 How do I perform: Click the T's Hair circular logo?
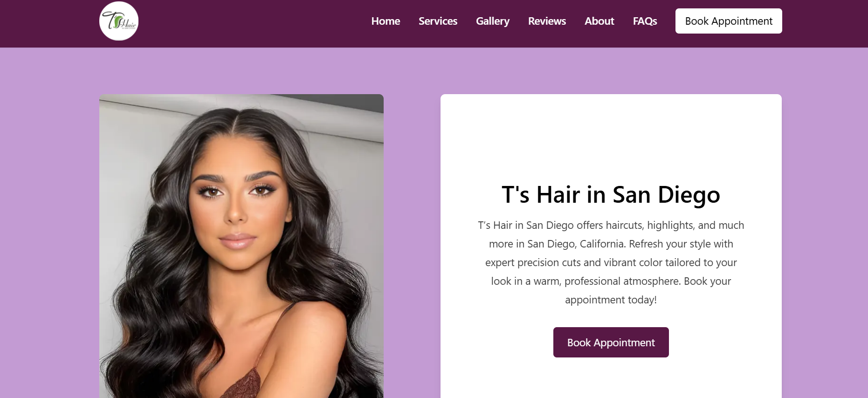(x=119, y=21)
